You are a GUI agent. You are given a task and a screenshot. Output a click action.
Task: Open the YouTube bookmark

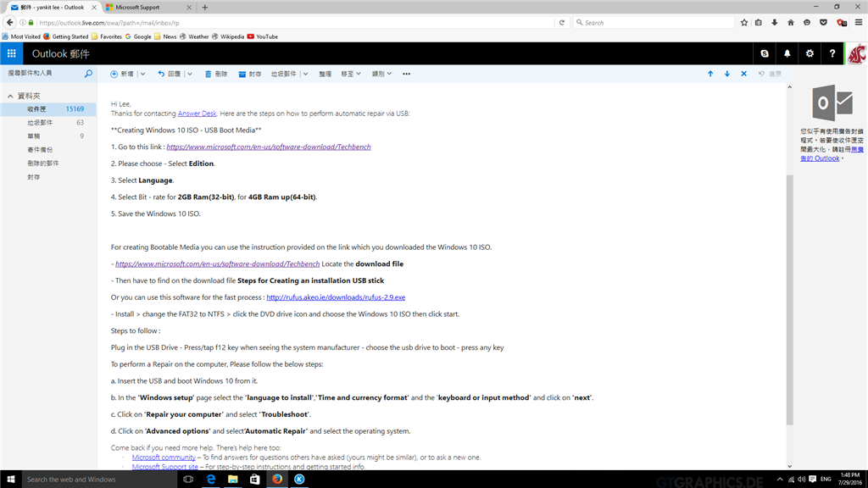(263, 36)
